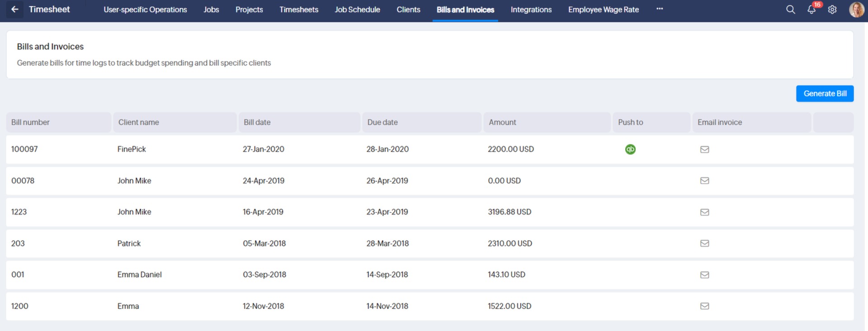Email invoice for bill 100097
The height and width of the screenshot is (331, 868).
coord(704,150)
